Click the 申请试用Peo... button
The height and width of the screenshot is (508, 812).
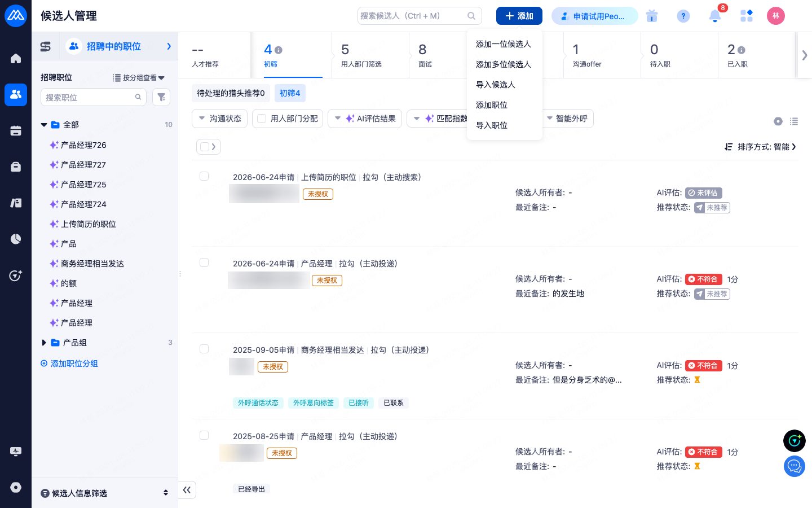click(x=594, y=16)
